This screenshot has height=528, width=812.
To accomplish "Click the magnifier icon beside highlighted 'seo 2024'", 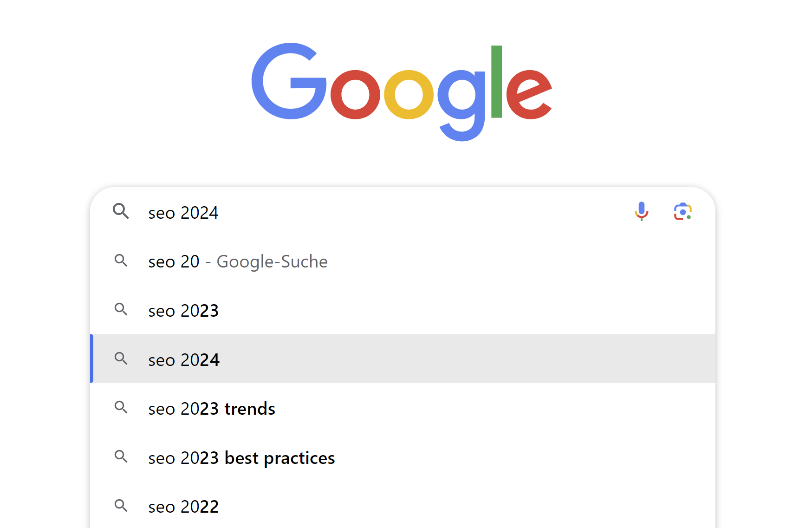I will click(x=121, y=359).
